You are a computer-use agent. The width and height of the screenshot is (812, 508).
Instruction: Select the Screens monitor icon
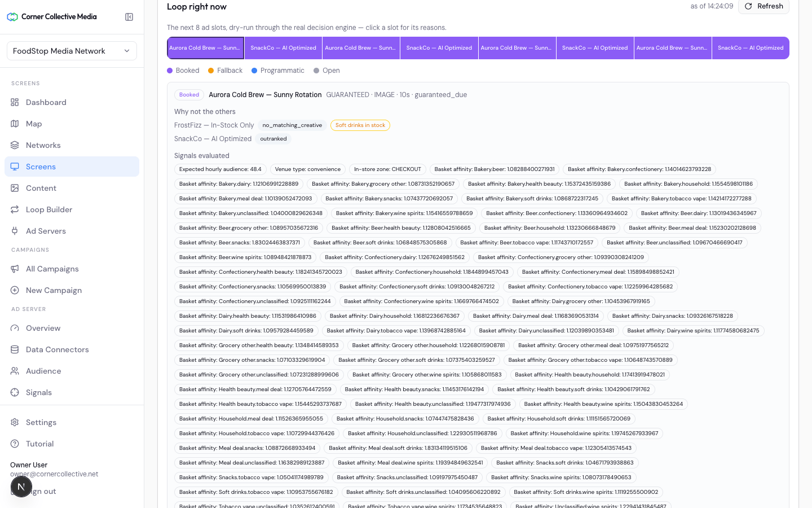coord(15,167)
